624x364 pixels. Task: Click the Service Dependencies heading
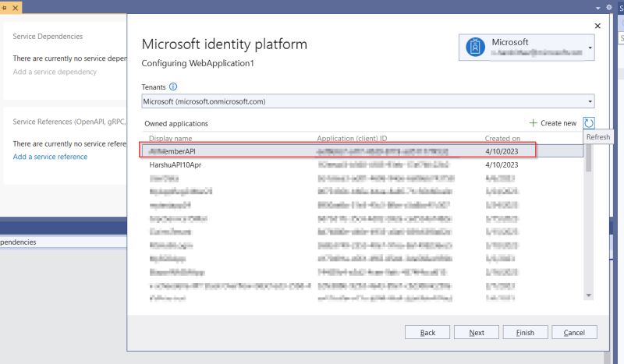click(x=48, y=36)
